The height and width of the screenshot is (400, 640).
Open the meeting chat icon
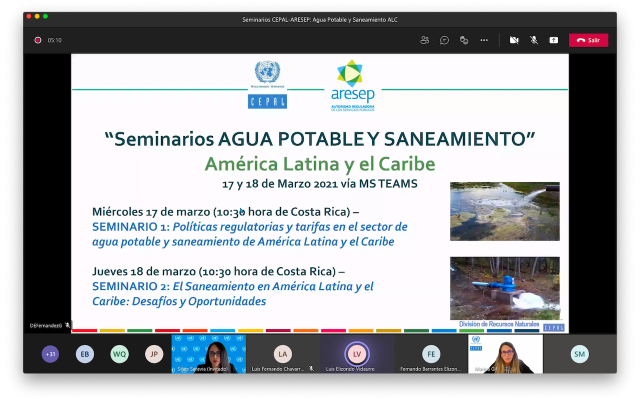click(444, 40)
